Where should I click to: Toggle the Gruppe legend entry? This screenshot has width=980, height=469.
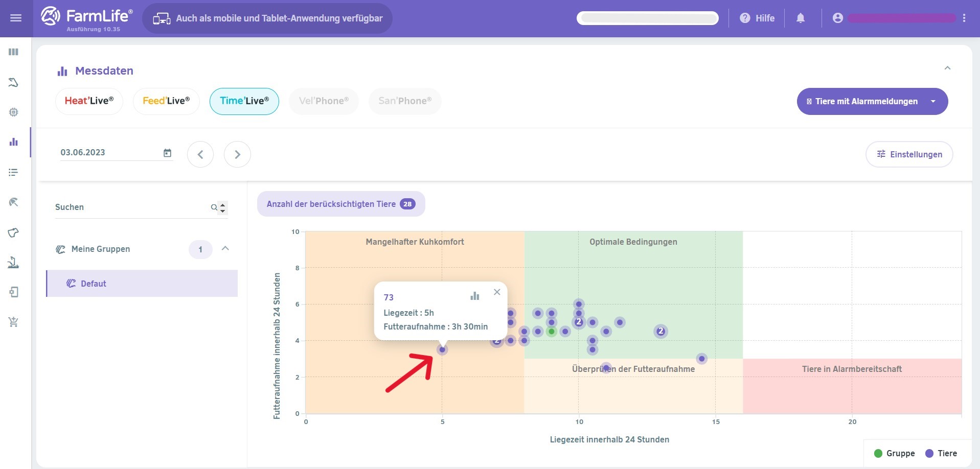coord(895,453)
